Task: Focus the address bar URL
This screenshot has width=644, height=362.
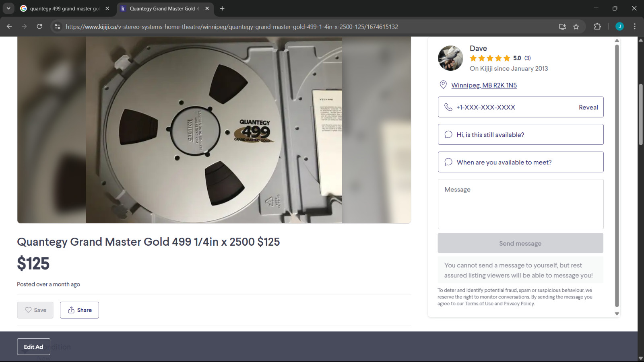Action: (232, 27)
